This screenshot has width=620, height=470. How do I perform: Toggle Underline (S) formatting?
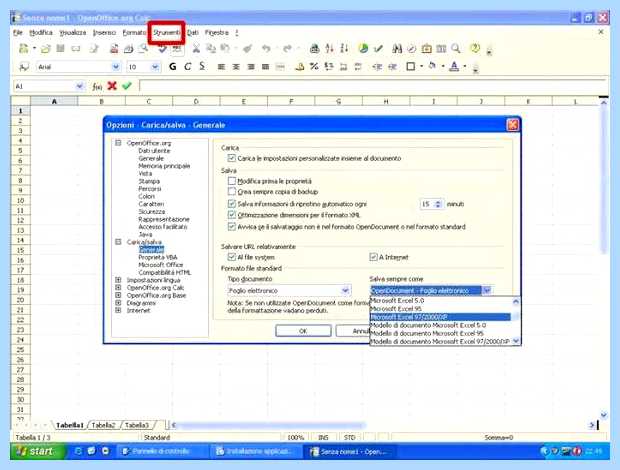click(x=202, y=67)
